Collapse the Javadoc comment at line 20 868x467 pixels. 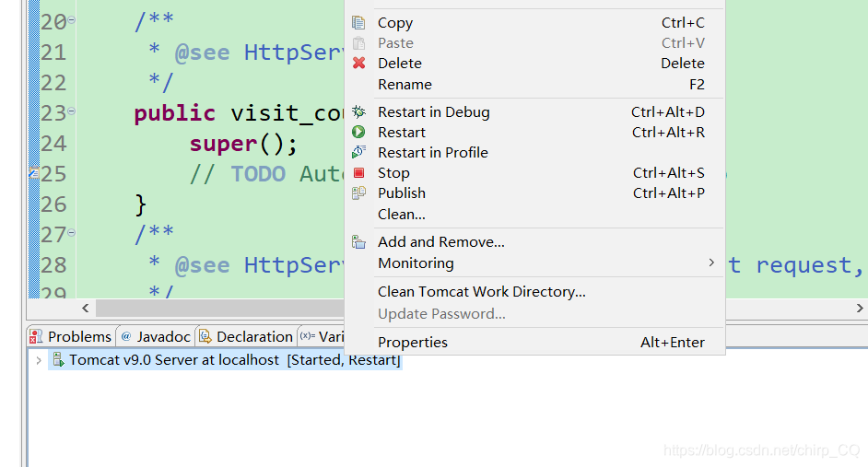click(71, 20)
